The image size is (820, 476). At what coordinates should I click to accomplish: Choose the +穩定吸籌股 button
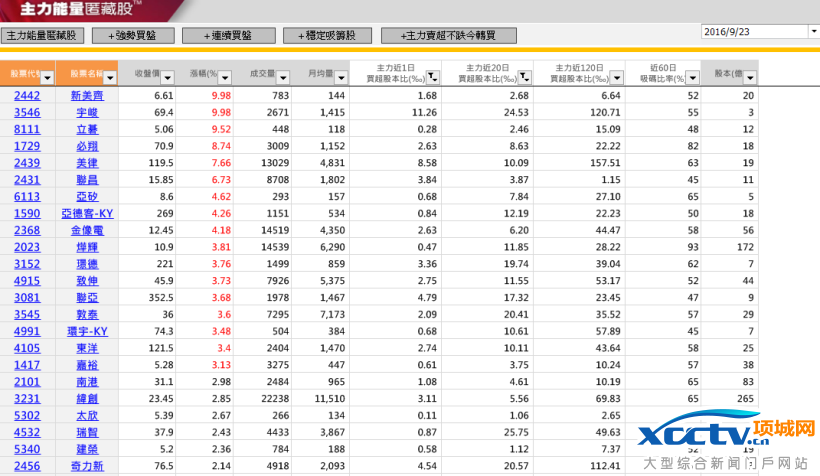(326, 35)
